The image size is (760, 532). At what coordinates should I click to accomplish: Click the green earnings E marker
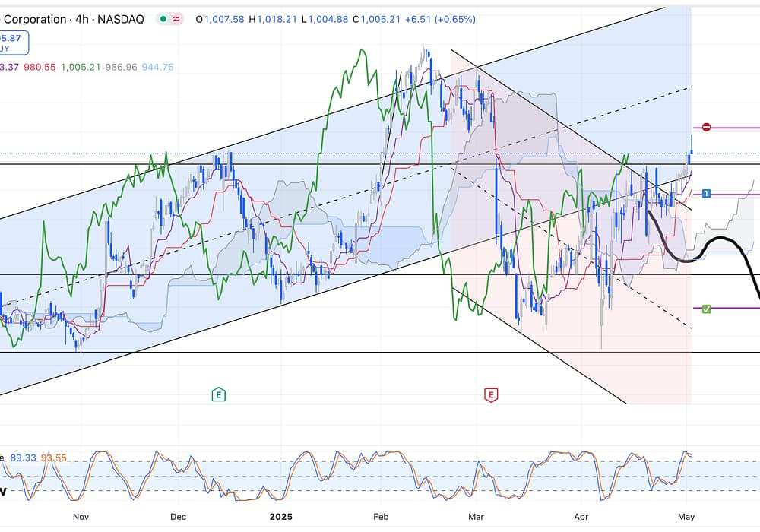[219, 394]
